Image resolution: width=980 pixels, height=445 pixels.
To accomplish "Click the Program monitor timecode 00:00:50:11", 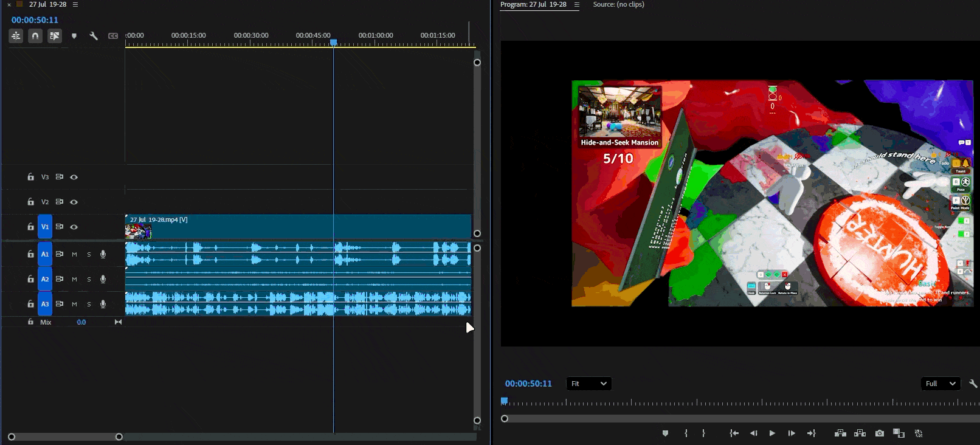I will [528, 384].
